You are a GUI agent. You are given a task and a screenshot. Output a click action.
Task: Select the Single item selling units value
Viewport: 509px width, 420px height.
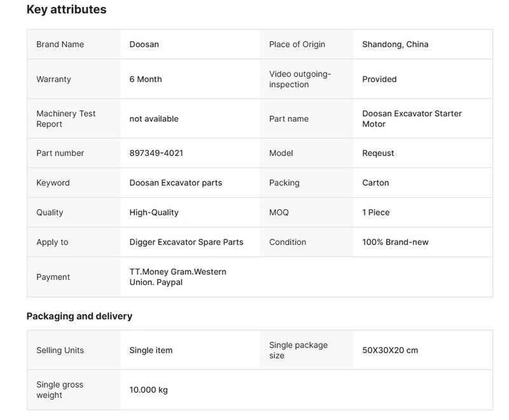click(x=151, y=350)
